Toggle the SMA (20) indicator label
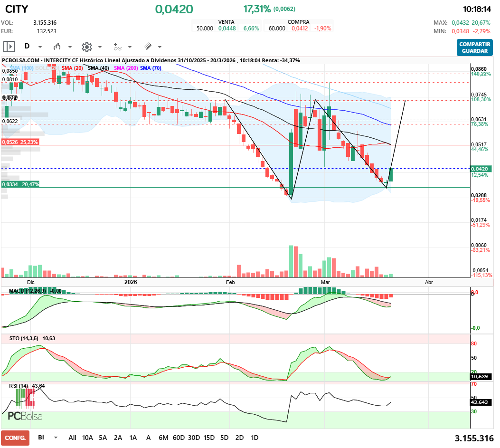This screenshot has height=448, width=500. point(72,68)
